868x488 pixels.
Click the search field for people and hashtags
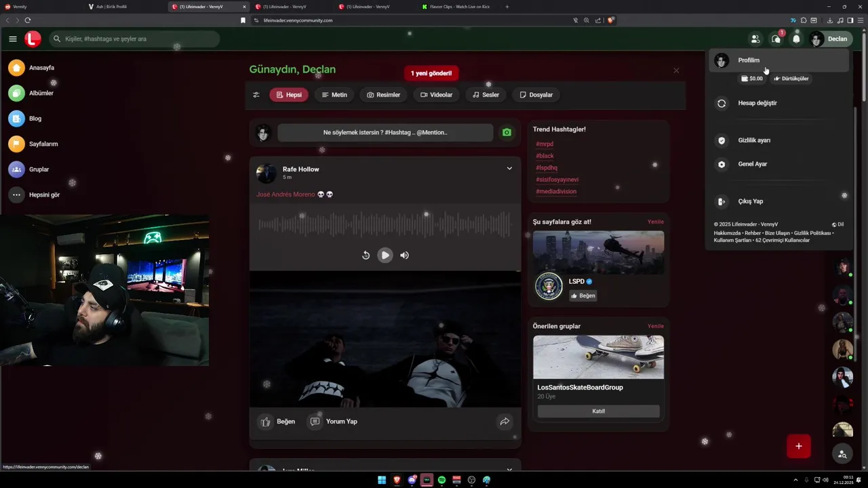(134, 39)
